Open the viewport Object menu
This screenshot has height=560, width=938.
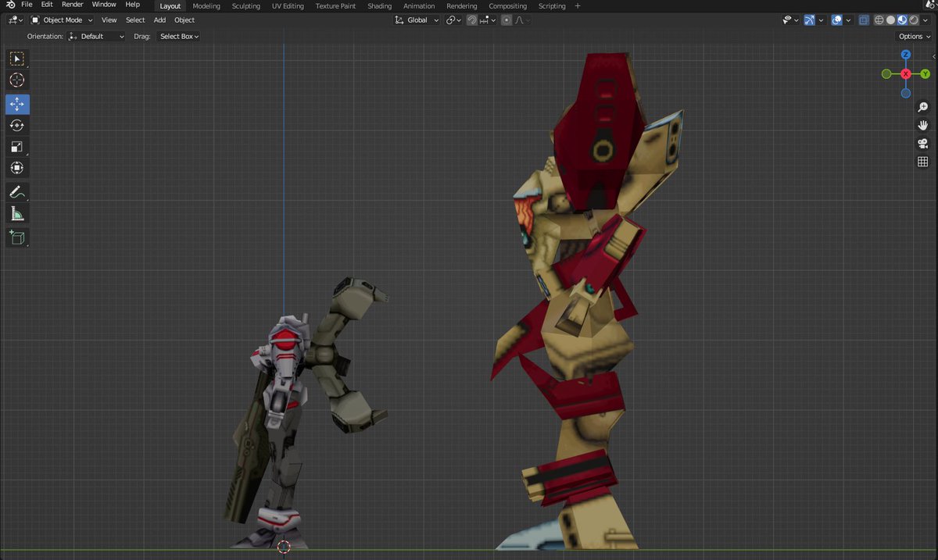click(184, 20)
